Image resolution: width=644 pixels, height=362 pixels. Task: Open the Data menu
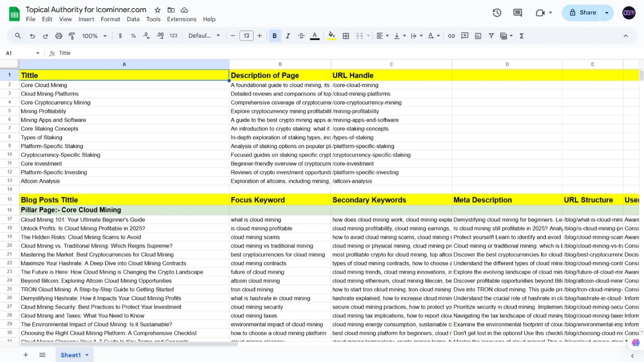click(x=133, y=19)
